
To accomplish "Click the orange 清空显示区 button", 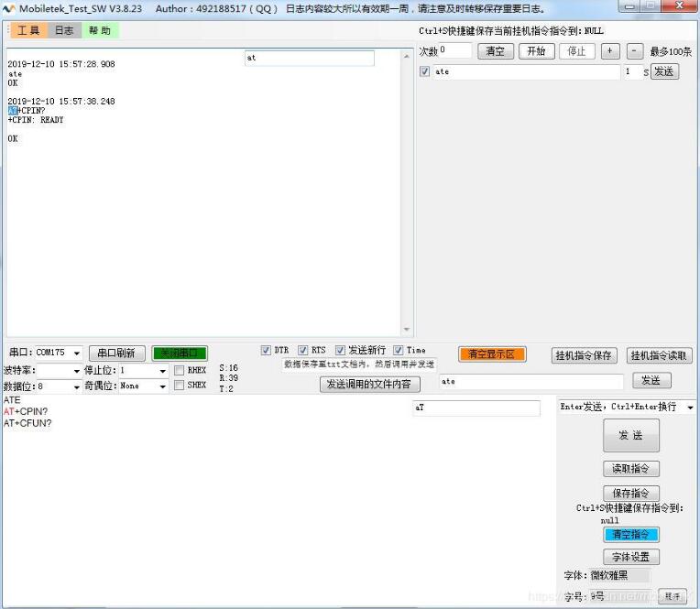I will (492, 354).
